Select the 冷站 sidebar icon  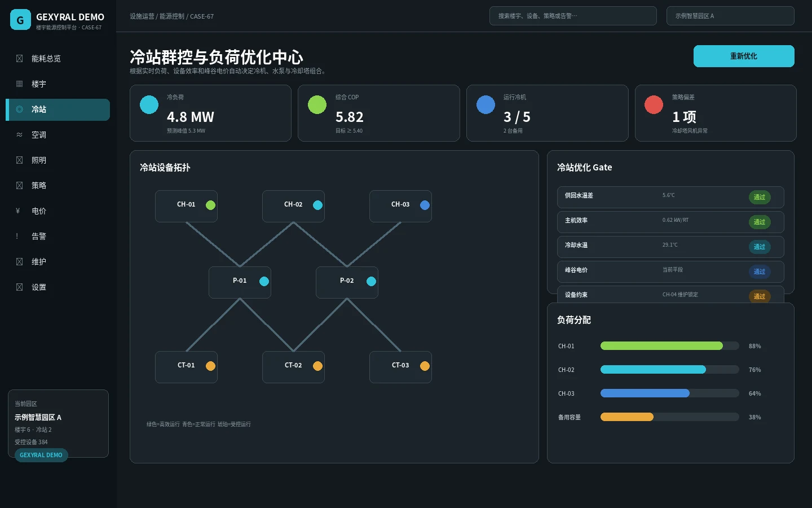pyautogui.click(x=19, y=110)
